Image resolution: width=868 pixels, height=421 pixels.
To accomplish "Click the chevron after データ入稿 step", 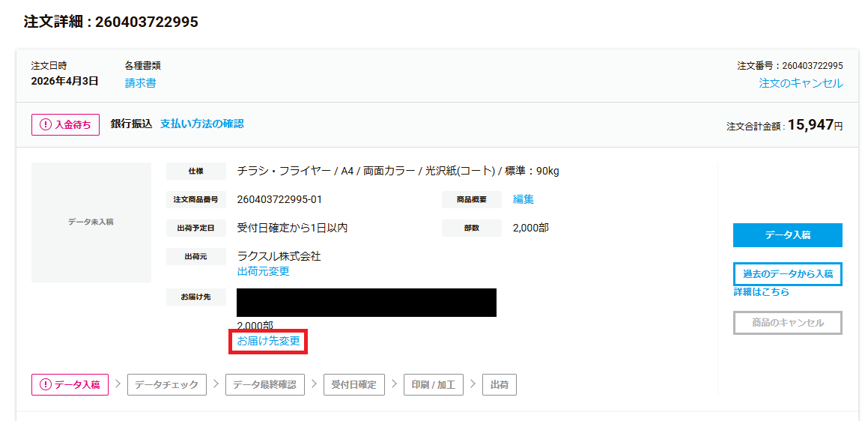I will point(118,384).
